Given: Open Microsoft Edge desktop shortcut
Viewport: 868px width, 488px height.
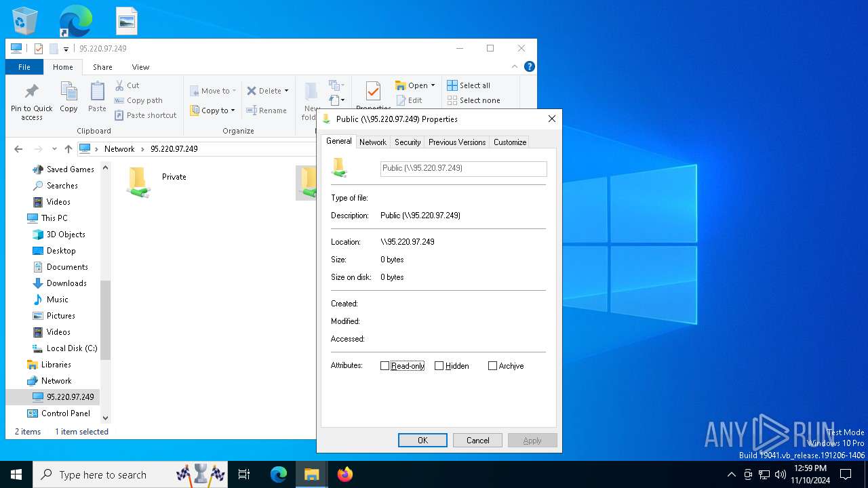Looking at the screenshot, I should (75, 21).
